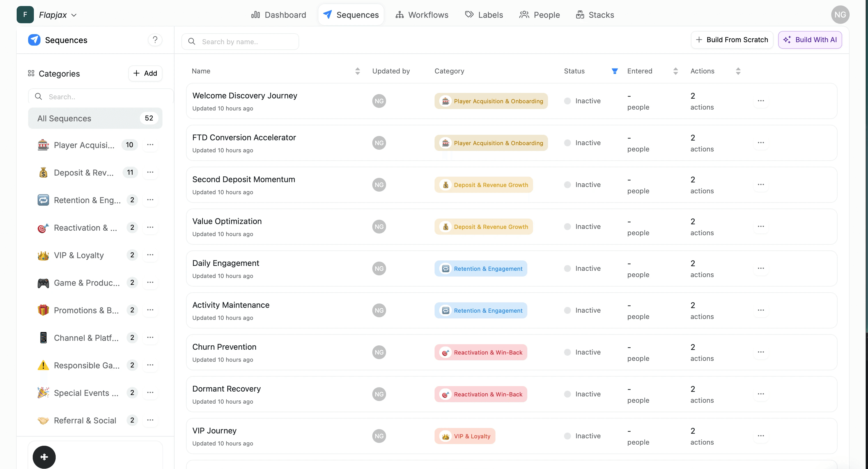This screenshot has height=469, width=868.
Task: Click the Search by name input field
Action: [240, 42]
